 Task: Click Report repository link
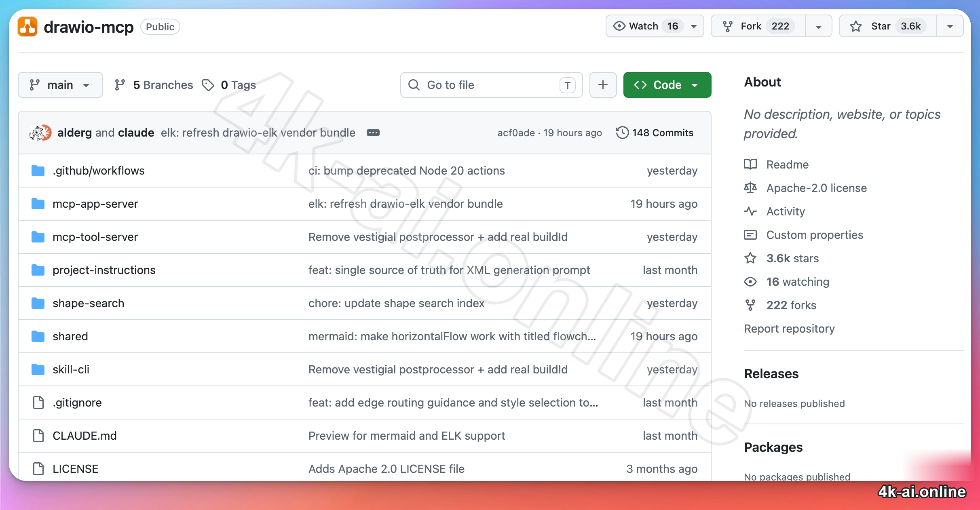point(789,329)
